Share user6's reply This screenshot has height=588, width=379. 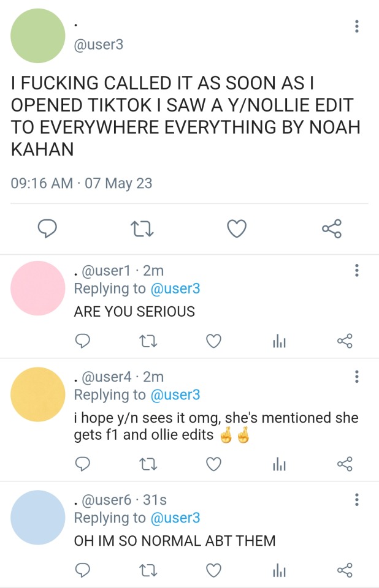point(345,570)
